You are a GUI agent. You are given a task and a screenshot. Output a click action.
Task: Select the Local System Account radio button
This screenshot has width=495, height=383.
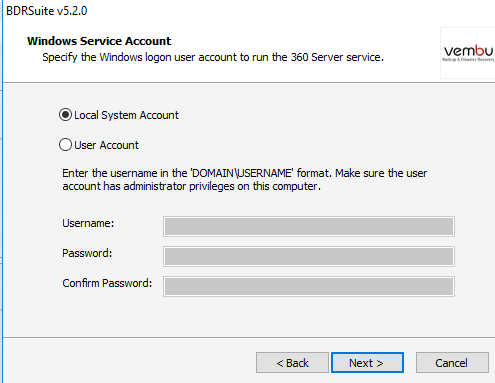pyautogui.click(x=65, y=115)
